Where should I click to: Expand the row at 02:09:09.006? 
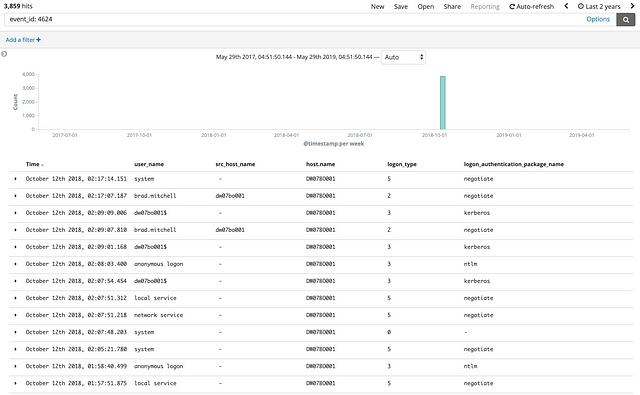[x=16, y=213]
